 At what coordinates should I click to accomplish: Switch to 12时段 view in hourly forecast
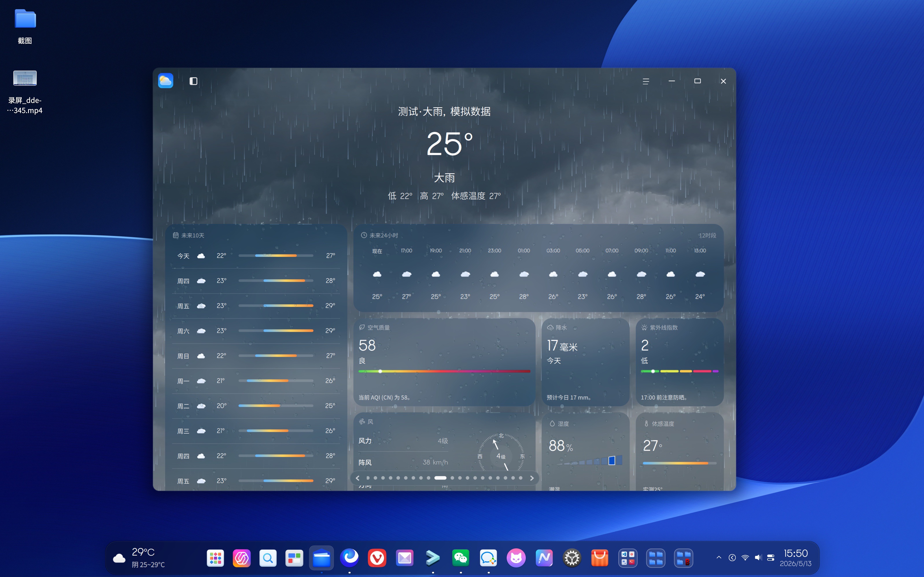[x=707, y=235]
